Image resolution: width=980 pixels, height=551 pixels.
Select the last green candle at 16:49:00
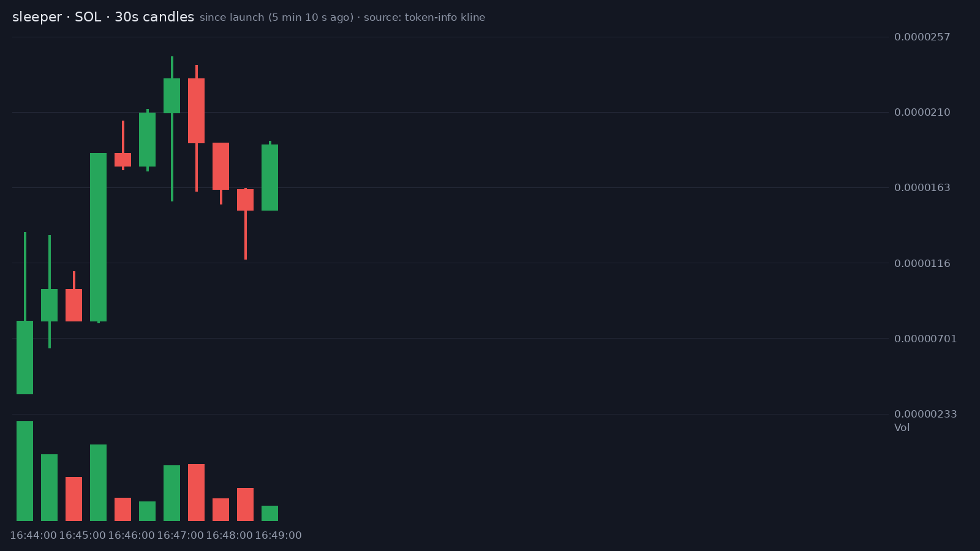point(269,178)
